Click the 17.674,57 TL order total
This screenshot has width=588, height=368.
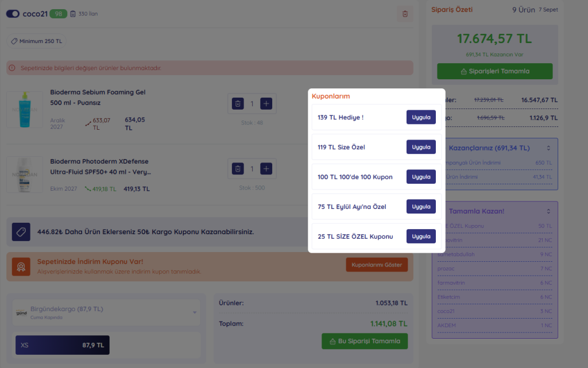pos(494,38)
